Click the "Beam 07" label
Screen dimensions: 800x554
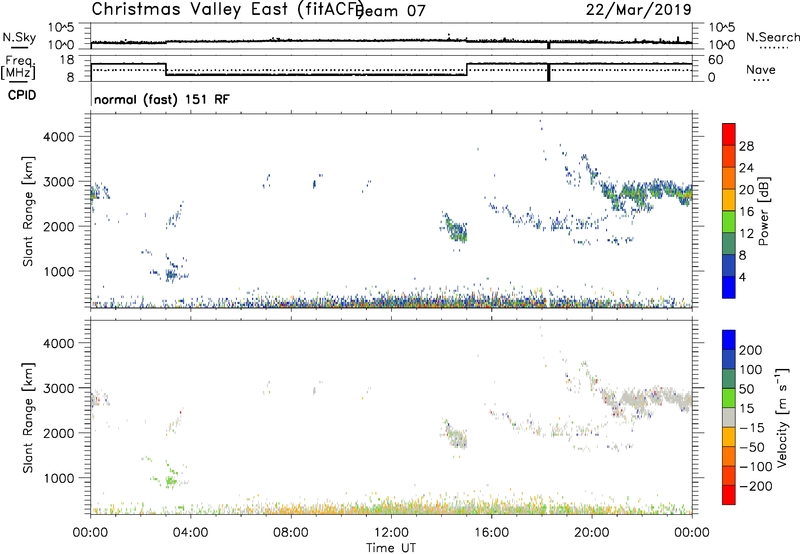[x=391, y=11]
